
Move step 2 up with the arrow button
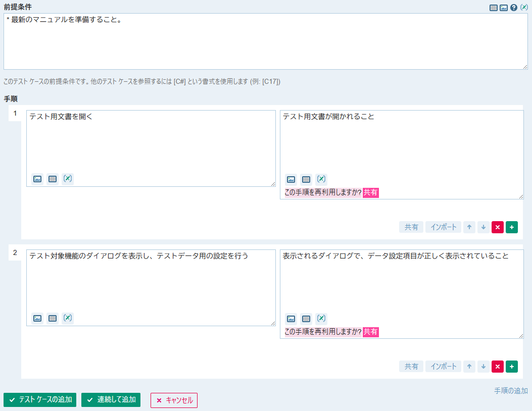coord(469,367)
